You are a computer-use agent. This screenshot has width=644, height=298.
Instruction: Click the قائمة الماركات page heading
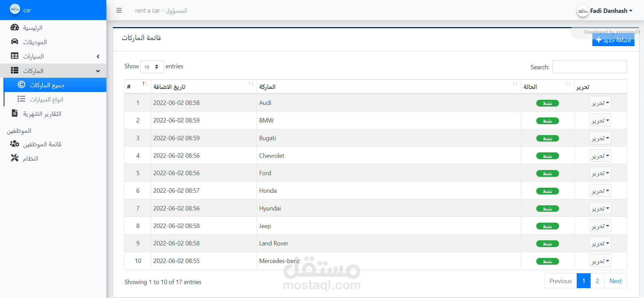coord(141,38)
